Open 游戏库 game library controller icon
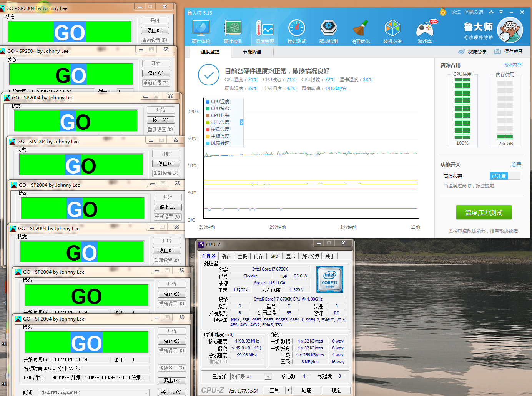532x396 pixels. (x=425, y=32)
